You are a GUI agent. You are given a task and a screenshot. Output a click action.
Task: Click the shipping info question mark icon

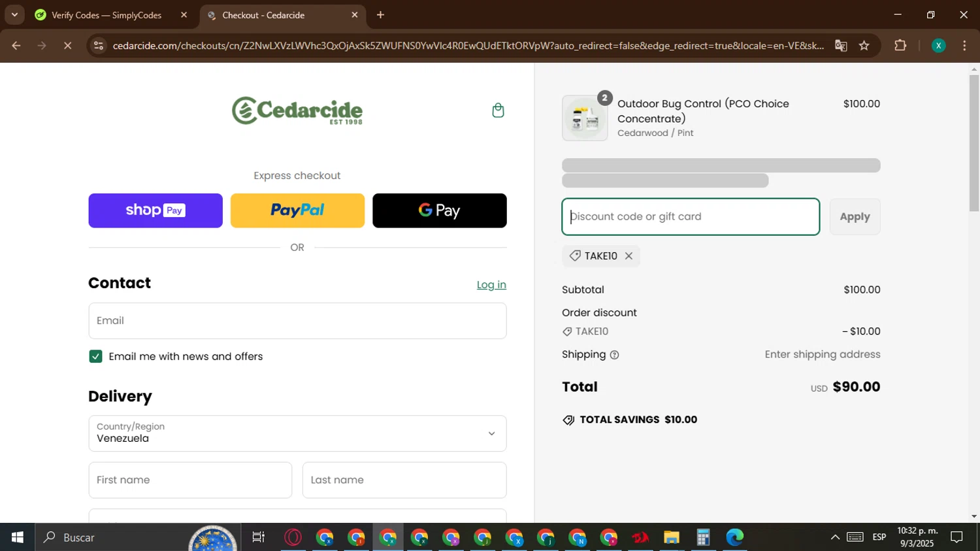[x=614, y=355]
